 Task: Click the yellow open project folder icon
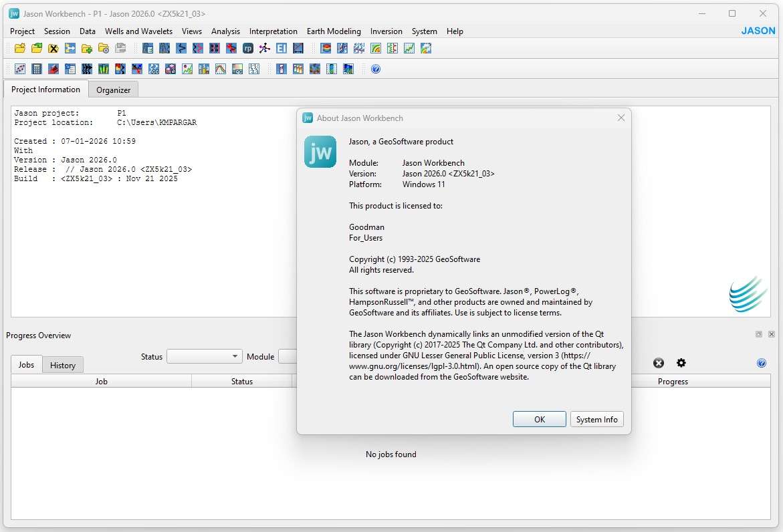pyautogui.click(x=20, y=48)
